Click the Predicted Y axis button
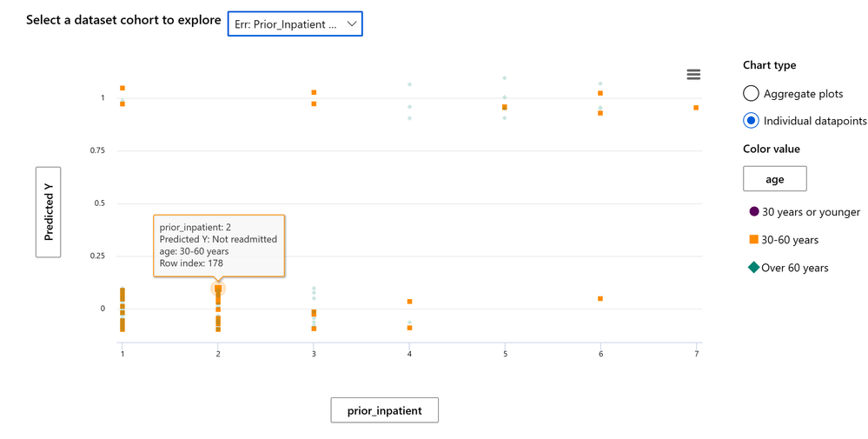This screenshot has width=868, height=439. (x=48, y=212)
